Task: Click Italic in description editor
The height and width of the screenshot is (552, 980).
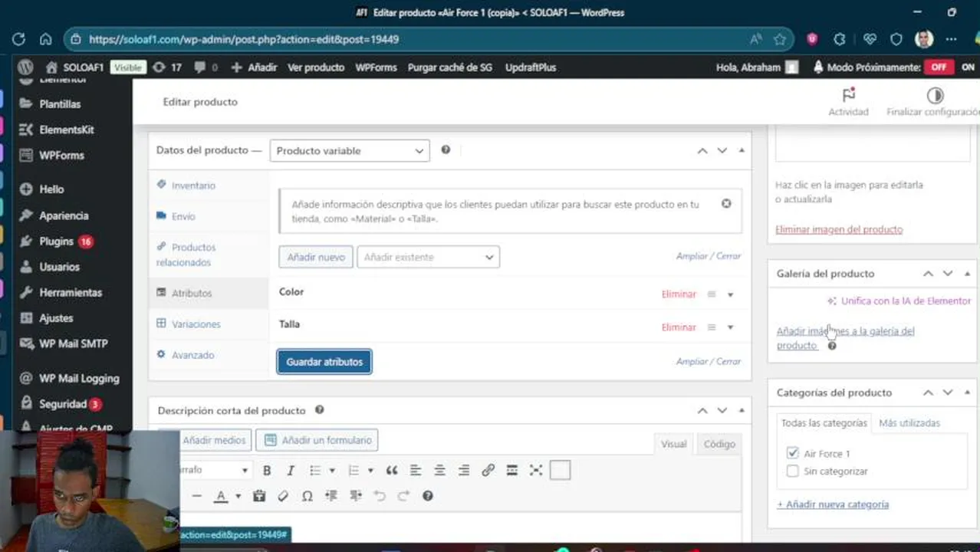Action: [x=291, y=471]
